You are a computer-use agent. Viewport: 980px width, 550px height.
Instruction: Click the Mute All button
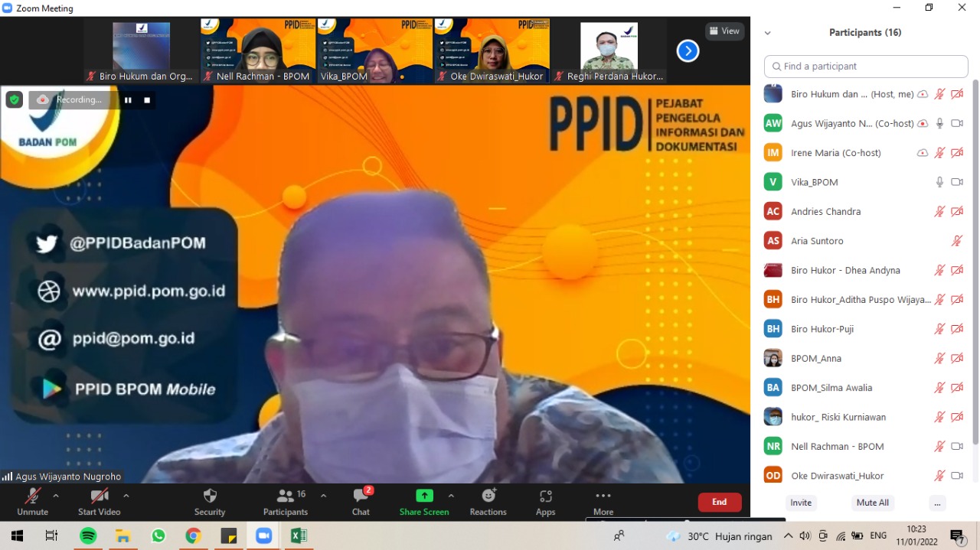coord(873,503)
